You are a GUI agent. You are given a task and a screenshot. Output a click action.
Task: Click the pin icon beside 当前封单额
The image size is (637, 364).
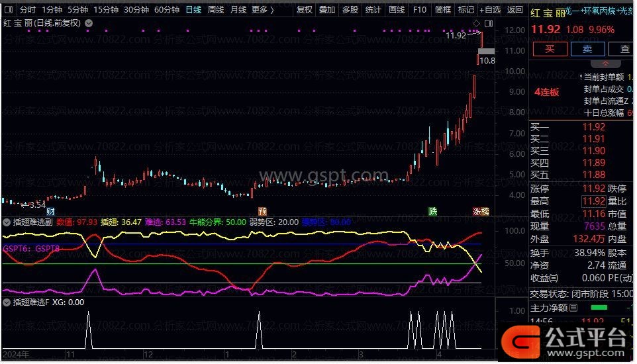point(581,77)
